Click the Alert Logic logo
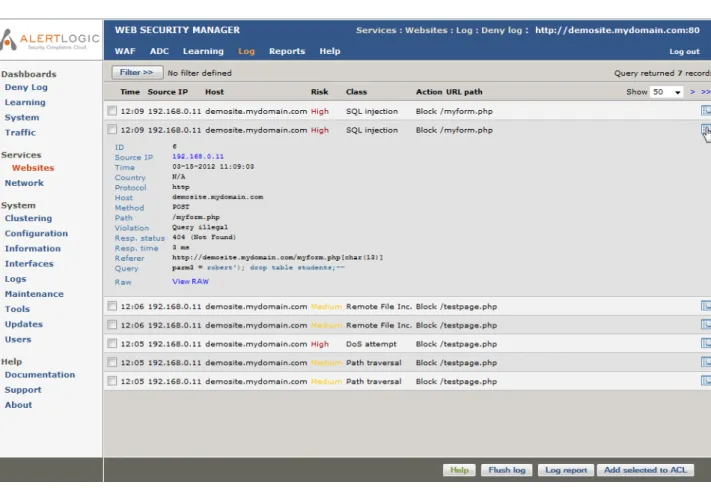The width and height of the screenshot is (711, 488). click(49, 40)
